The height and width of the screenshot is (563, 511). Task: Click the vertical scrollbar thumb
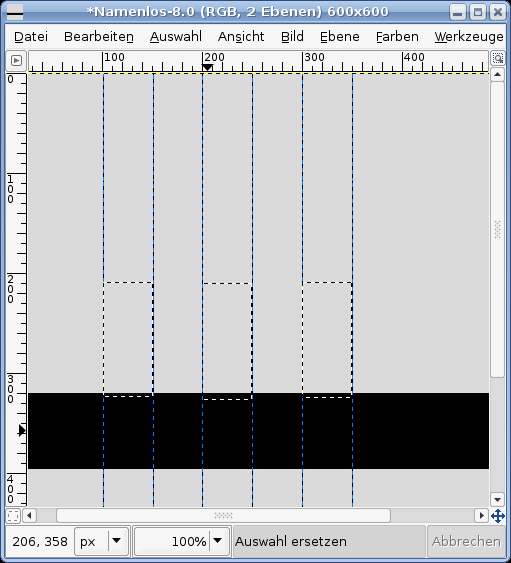point(497,229)
